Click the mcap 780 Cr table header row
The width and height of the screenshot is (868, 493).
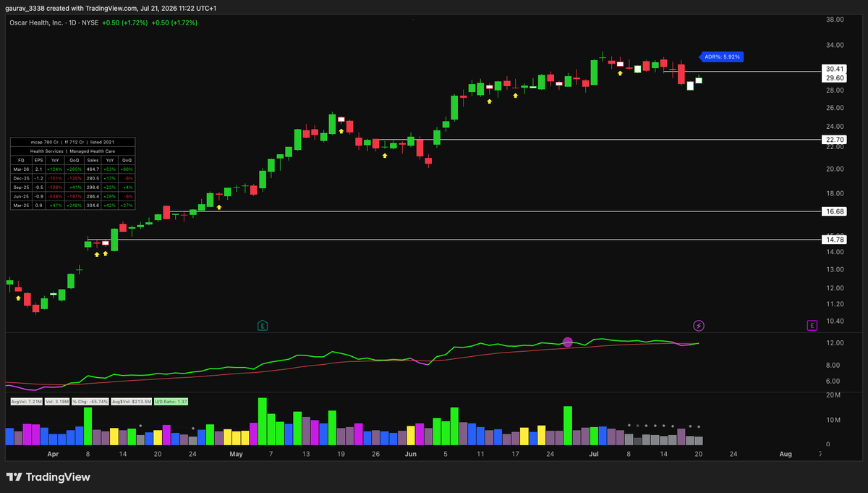coord(72,142)
